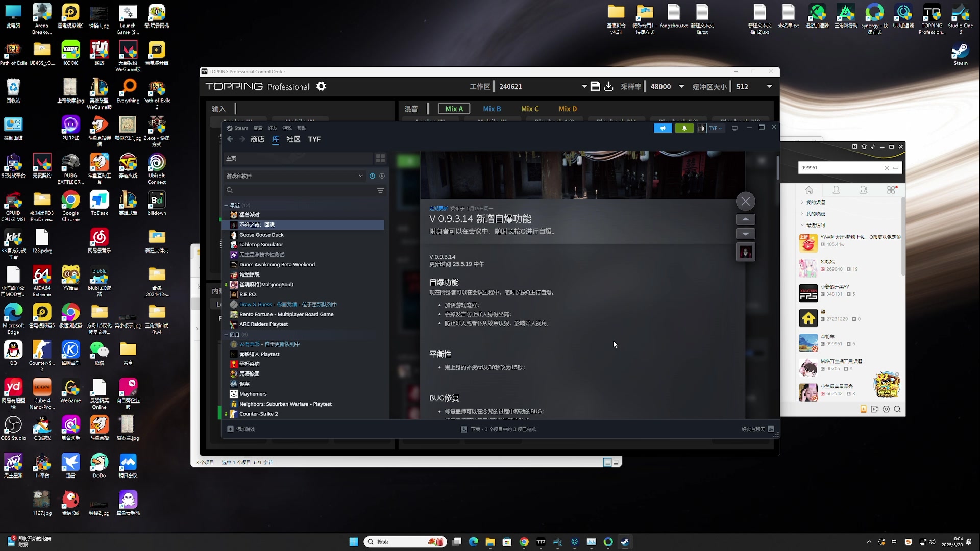Open Steam announcements megaphone button

663,128
